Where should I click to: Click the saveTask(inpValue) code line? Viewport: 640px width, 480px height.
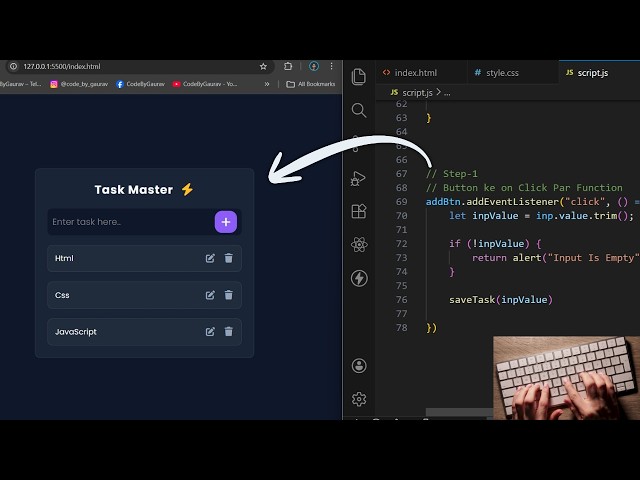pos(501,300)
